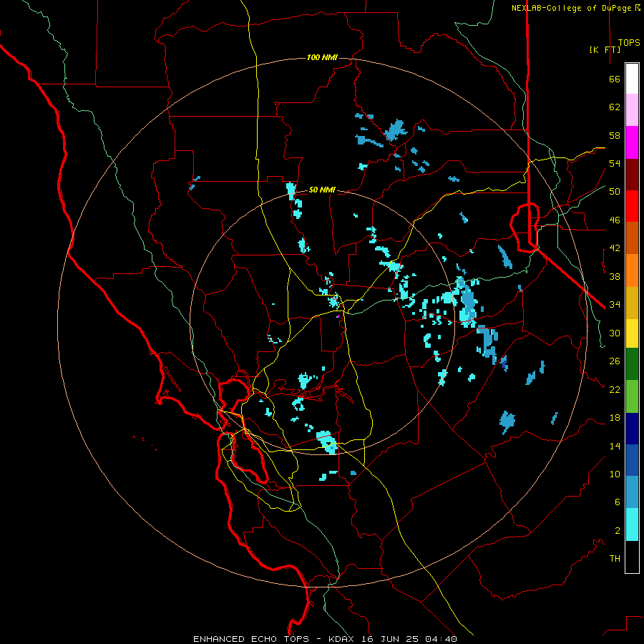Click legend value 26
Screen dimensions: 644x644
coord(615,361)
